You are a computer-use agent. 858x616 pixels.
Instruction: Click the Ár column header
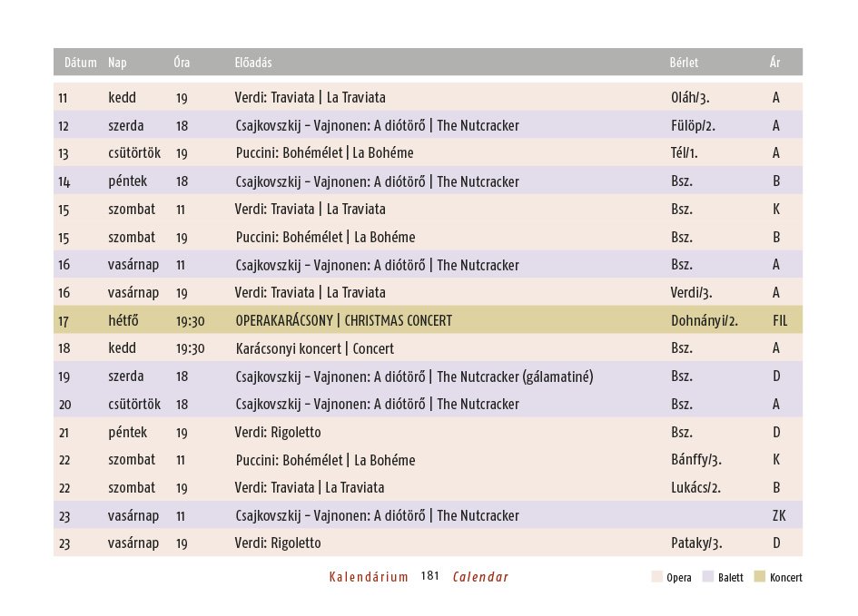[774, 63]
